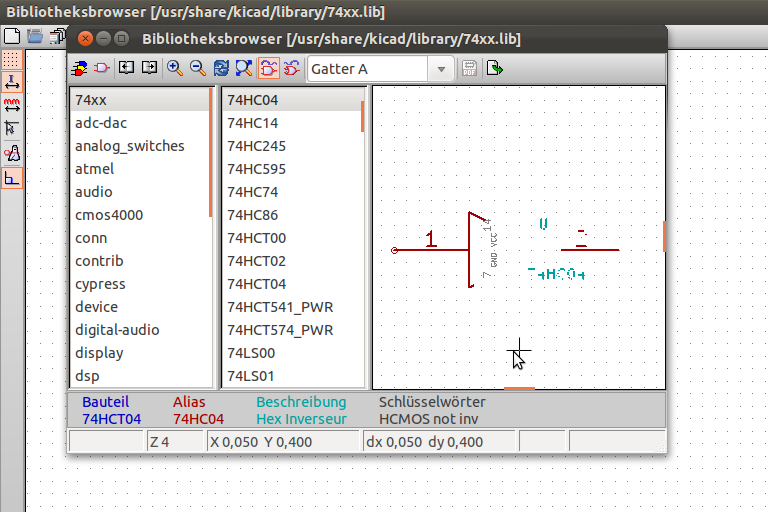Click the zoom fit icon

click(x=244, y=69)
